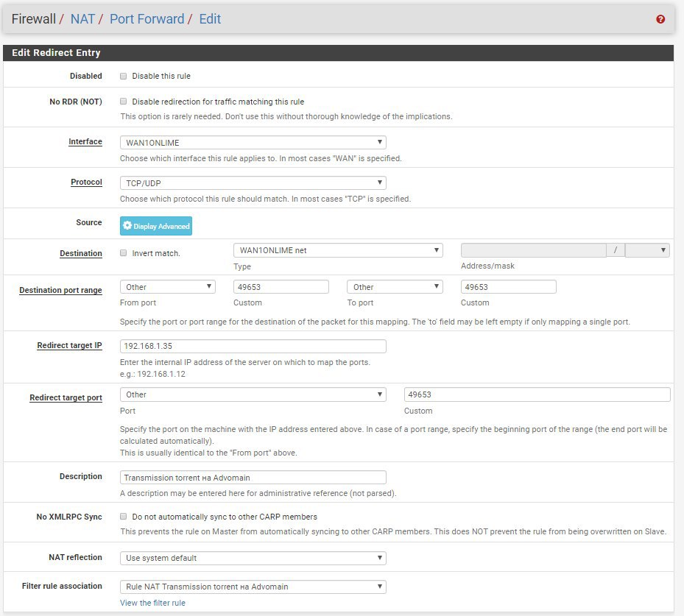Click the Filter rule association label
Image resolution: width=684 pixels, height=616 pixels.
[62, 586]
